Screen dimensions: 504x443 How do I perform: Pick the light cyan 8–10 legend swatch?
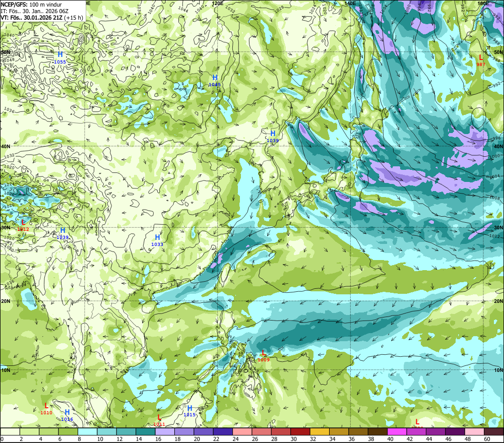click(x=87, y=431)
